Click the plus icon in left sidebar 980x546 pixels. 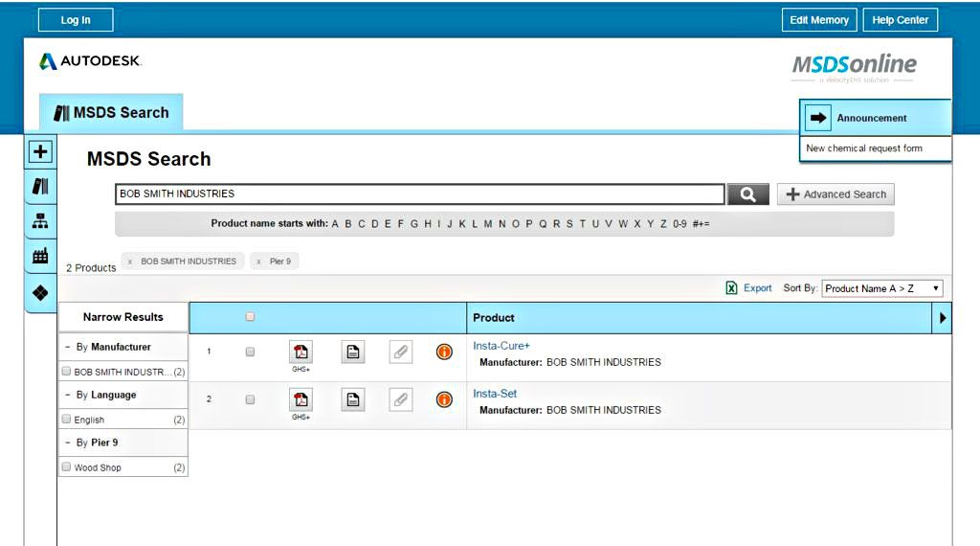(40, 151)
